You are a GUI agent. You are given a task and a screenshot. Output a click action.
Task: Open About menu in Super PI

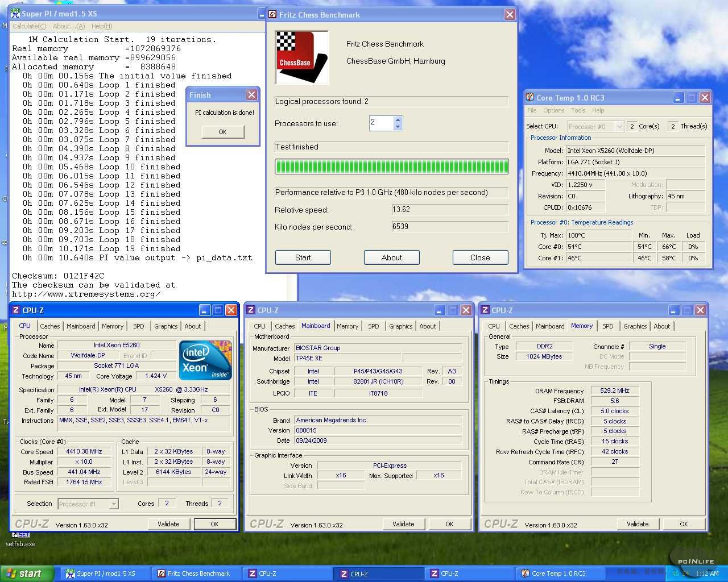(x=69, y=26)
